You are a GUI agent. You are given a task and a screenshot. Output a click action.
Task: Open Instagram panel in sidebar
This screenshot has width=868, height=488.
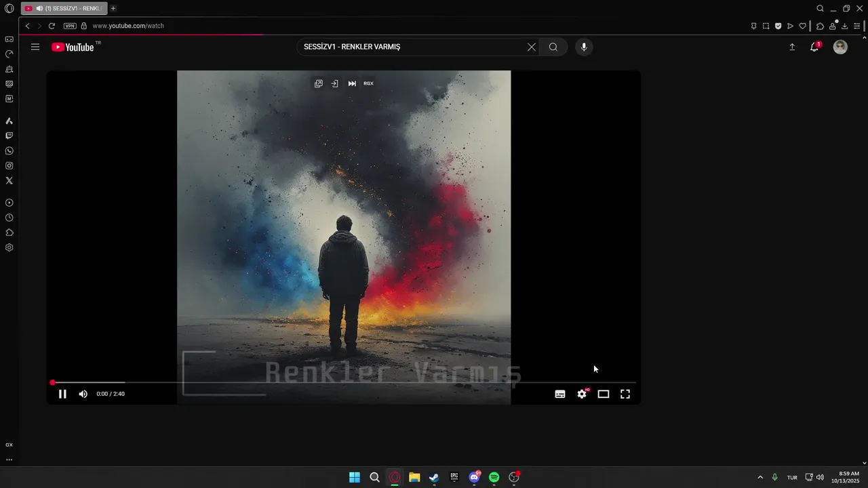(x=9, y=165)
